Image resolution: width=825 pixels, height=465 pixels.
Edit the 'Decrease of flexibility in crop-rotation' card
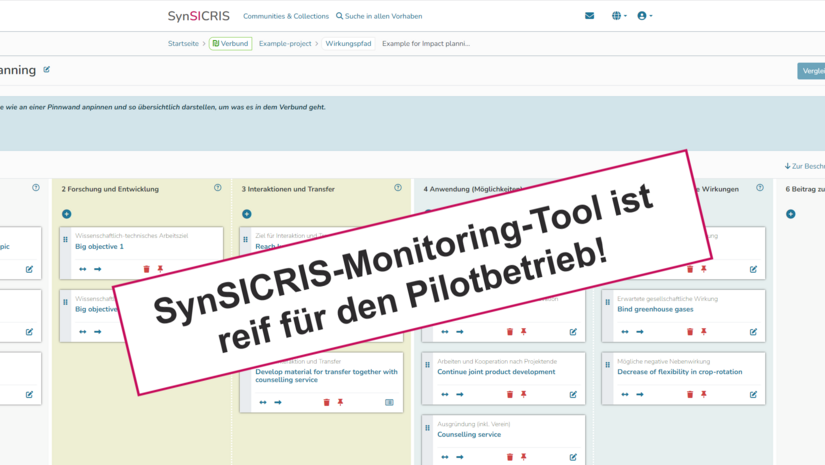(753, 394)
